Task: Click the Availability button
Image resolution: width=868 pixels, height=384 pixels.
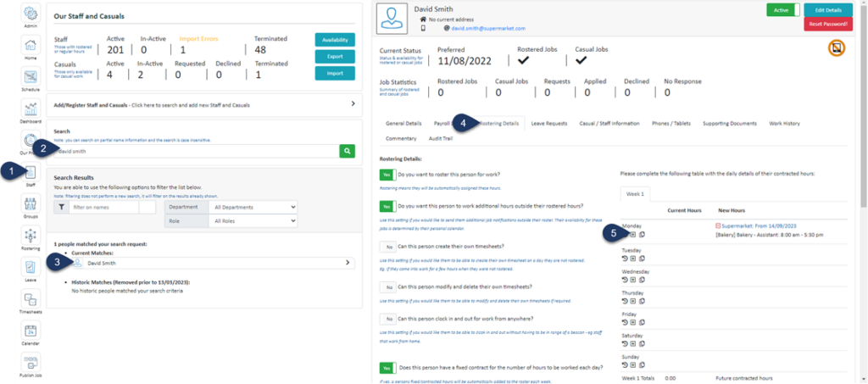Action: [335, 39]
